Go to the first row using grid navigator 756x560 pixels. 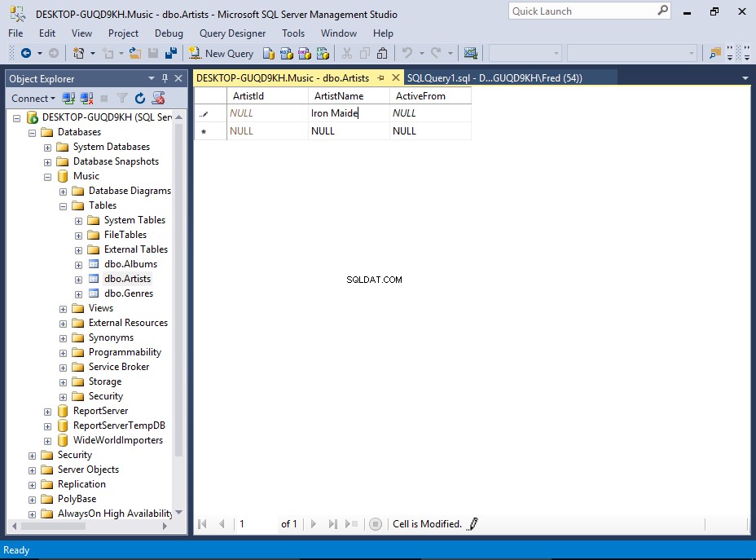point(203,524)
